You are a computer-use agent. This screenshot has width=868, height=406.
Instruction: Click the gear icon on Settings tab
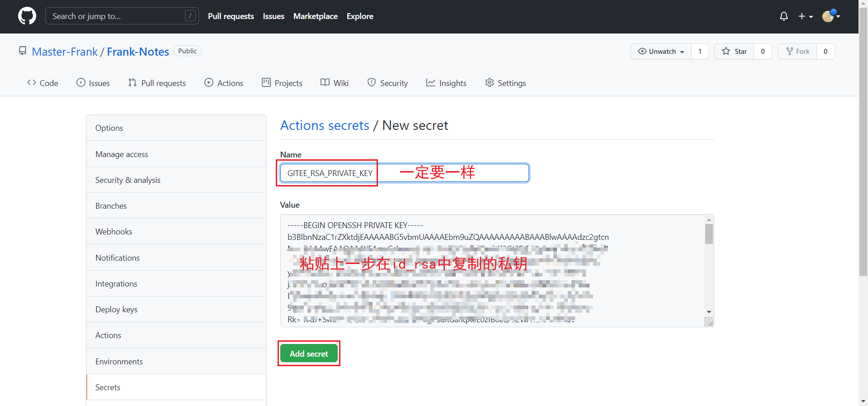coord(489,82)
